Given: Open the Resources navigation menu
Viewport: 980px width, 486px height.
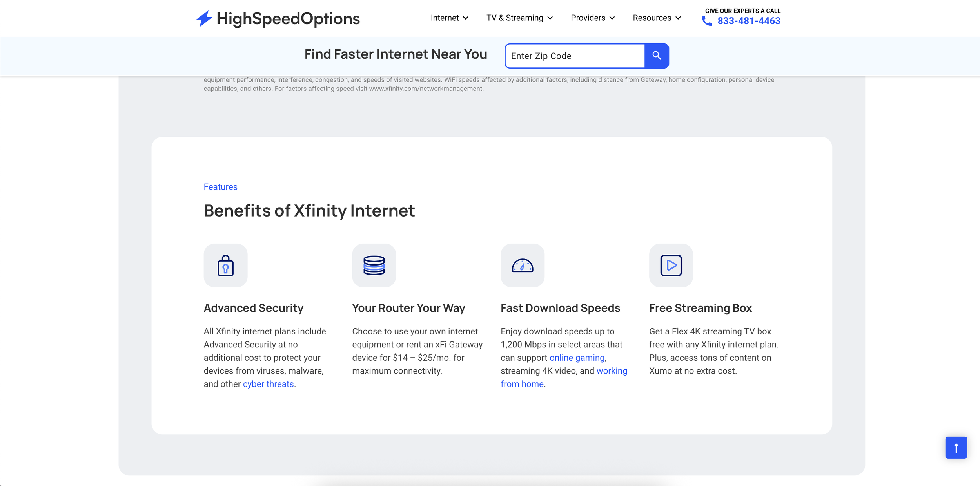Looking at the screenshot, I should coord(657,18).
